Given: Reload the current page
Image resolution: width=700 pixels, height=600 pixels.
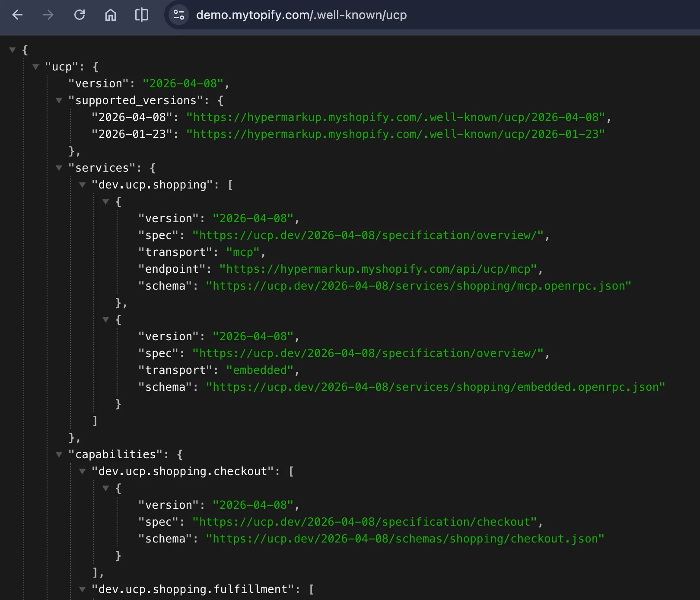Looking at the screenshot, I should coord(80,15).
